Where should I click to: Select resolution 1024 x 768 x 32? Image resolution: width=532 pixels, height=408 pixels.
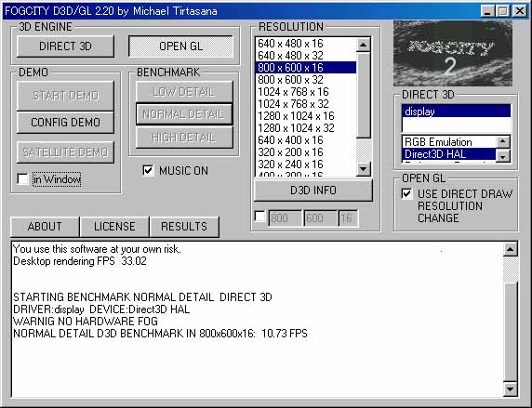pos(306,104)
